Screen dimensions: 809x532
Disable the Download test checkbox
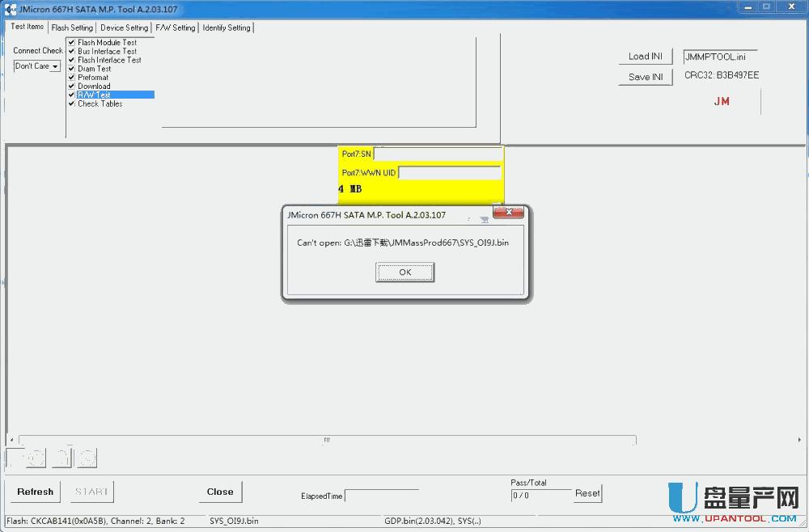[71, 86]
